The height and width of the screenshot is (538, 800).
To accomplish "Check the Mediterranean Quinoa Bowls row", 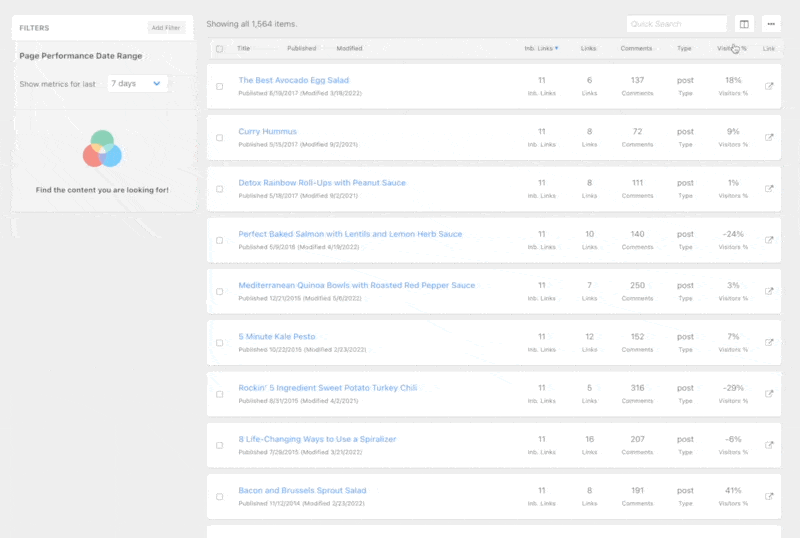I will [219, 291].
